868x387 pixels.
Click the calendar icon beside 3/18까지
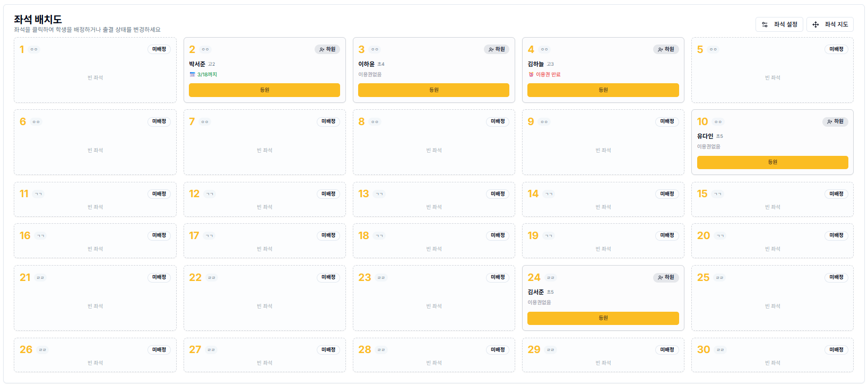(x=192, y=75)
